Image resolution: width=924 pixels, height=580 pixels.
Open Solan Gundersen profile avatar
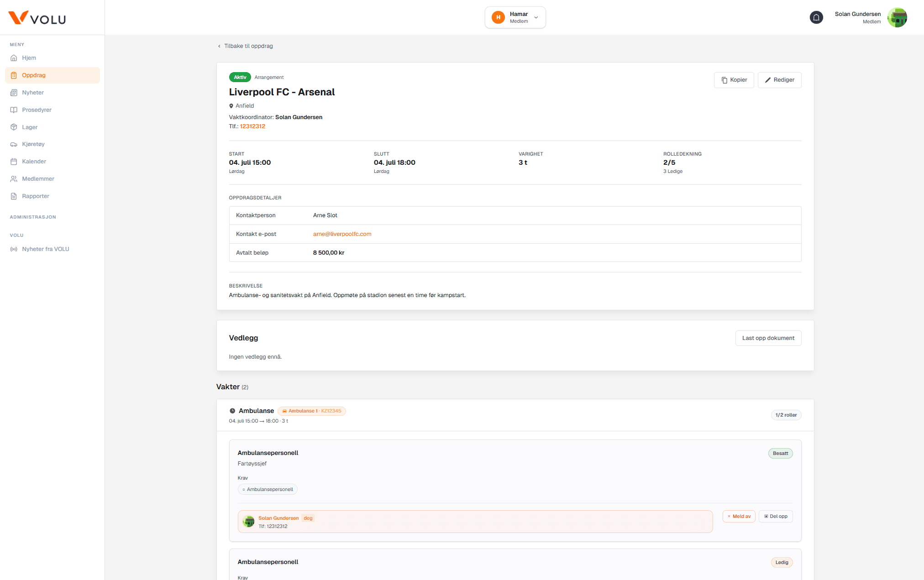coord(897,17)
